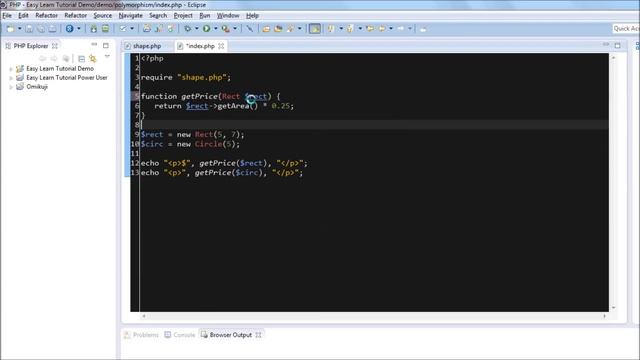Click the green Run button

click(207, 29)
